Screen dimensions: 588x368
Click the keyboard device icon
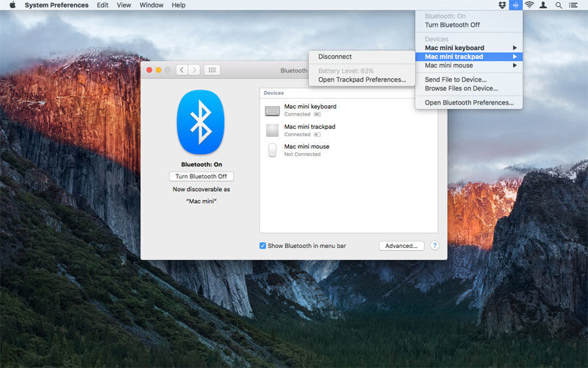[x=272, y=110]
